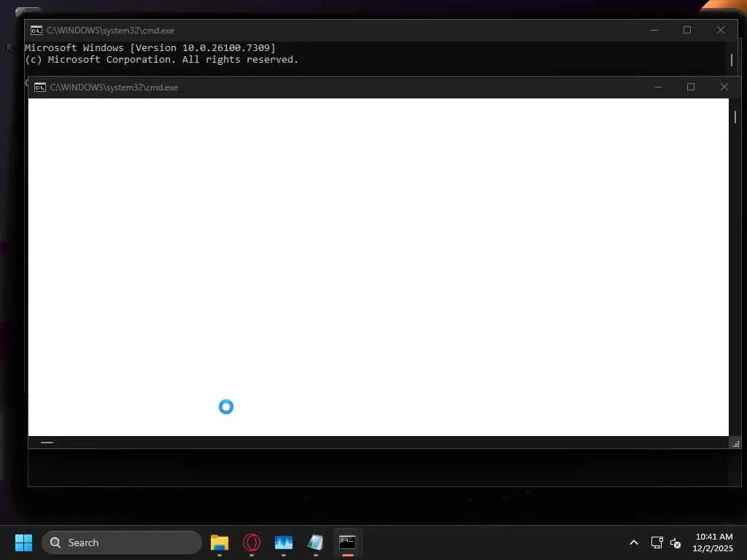747x560 pixels.
Task: Click the front window horizontal scrollbar thumb
Action: pyautogui.click(x=47, y=443)
